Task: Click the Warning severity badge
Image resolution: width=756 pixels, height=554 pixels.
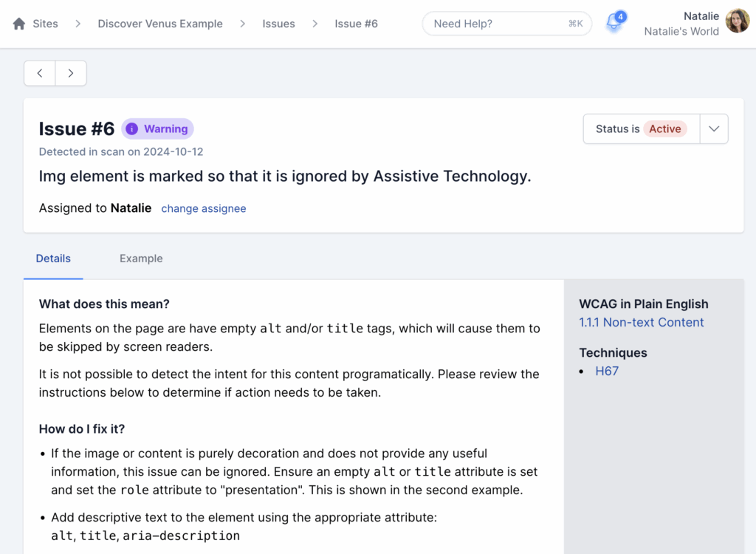Action: (157, 129)
